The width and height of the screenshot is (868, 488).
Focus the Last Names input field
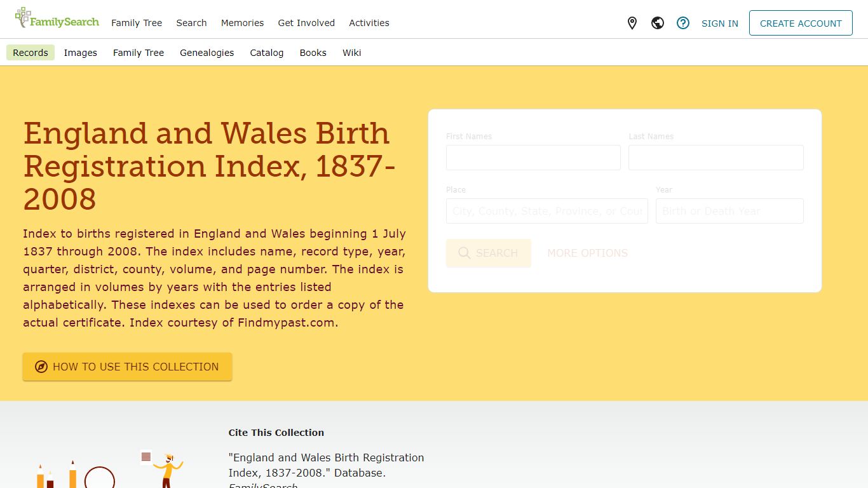click(716, 158)
